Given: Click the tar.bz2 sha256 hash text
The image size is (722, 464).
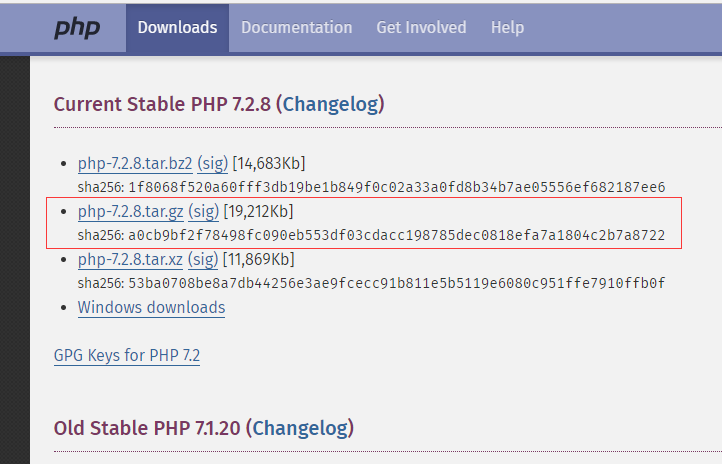Looking at the screenshot, I should point(396,187).
